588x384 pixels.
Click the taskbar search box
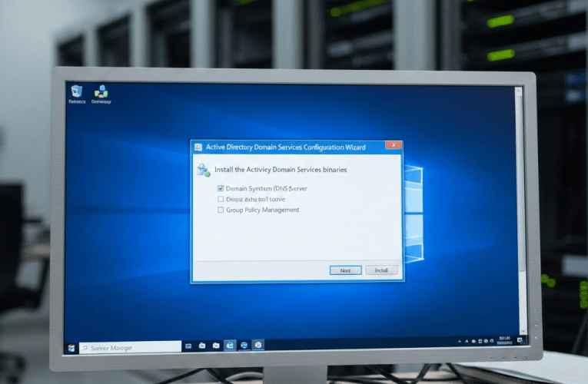(x=130, y=348)
